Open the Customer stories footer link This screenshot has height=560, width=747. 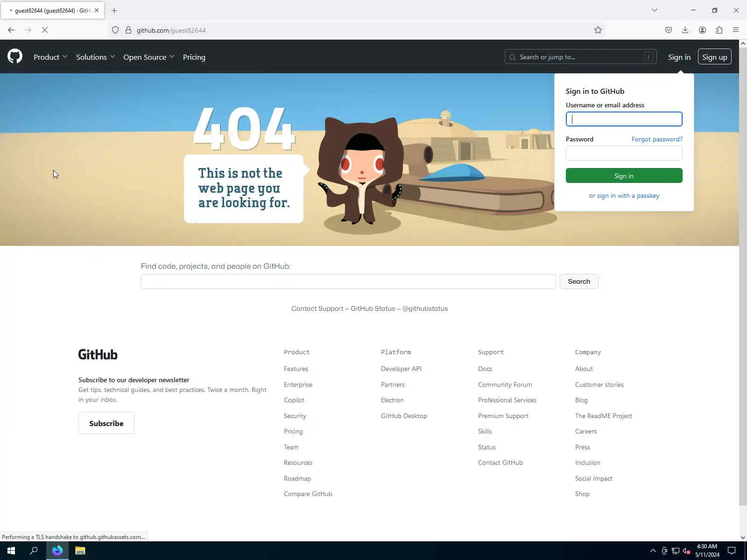pos(599,385)
